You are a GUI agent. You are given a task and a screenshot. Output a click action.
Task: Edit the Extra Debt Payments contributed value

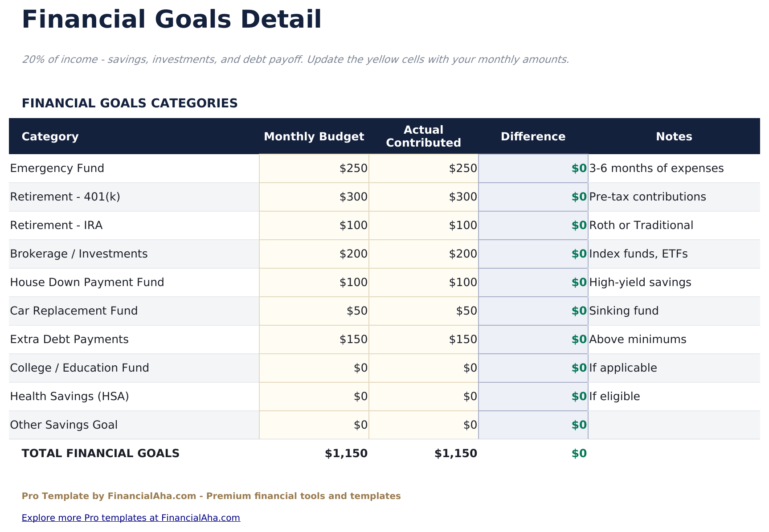point(423,339)
